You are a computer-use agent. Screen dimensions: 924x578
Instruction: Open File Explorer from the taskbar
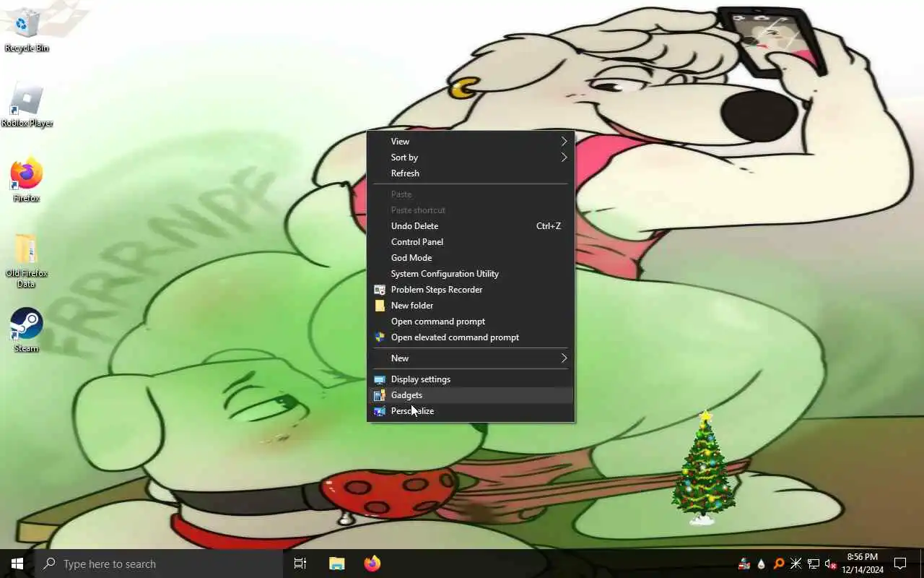[x=337, y=564]
